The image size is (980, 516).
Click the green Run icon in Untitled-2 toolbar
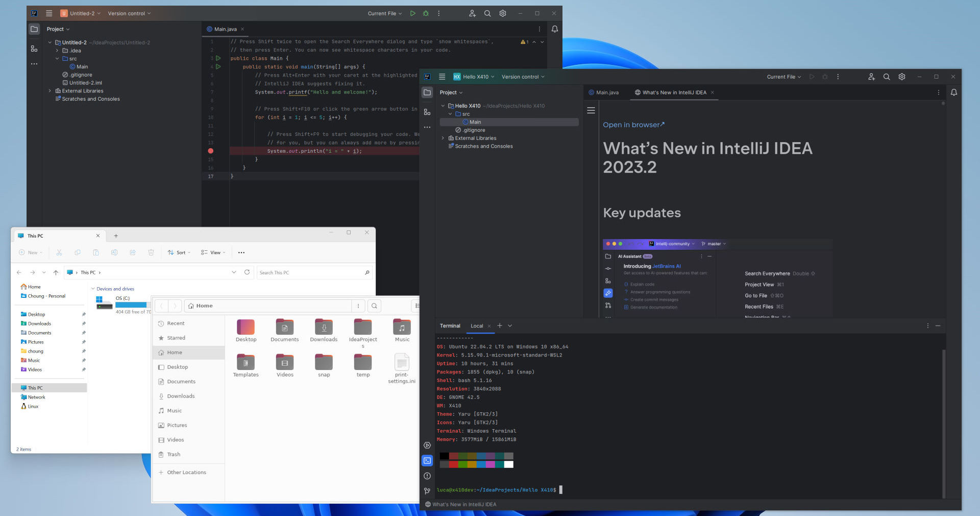click(x=412, y=13)
